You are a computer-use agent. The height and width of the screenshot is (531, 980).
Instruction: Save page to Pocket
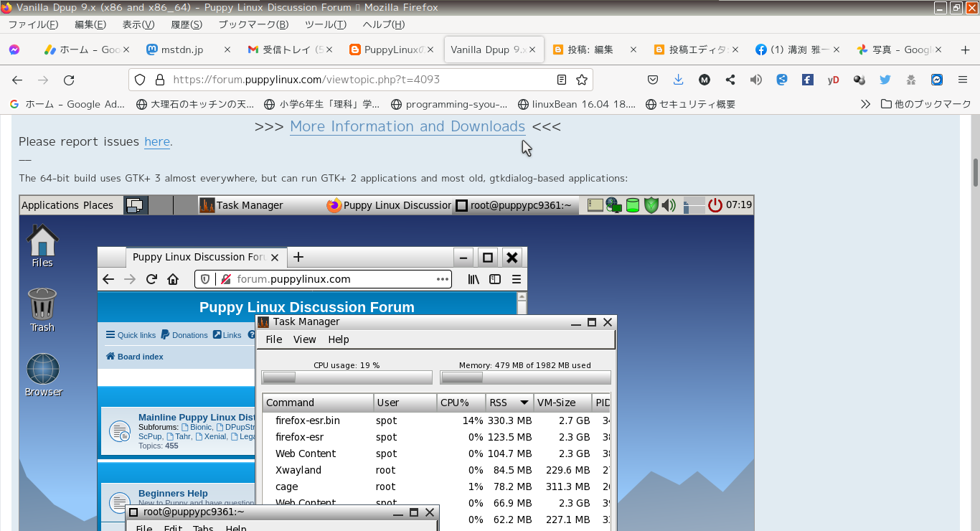(x=653, y=80)
